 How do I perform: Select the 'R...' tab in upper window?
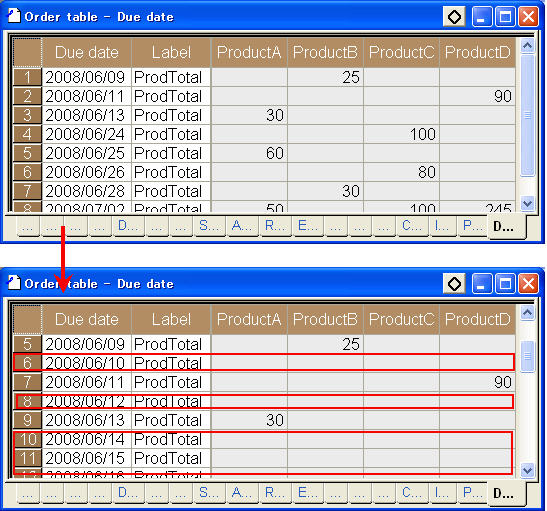point(275,226)
